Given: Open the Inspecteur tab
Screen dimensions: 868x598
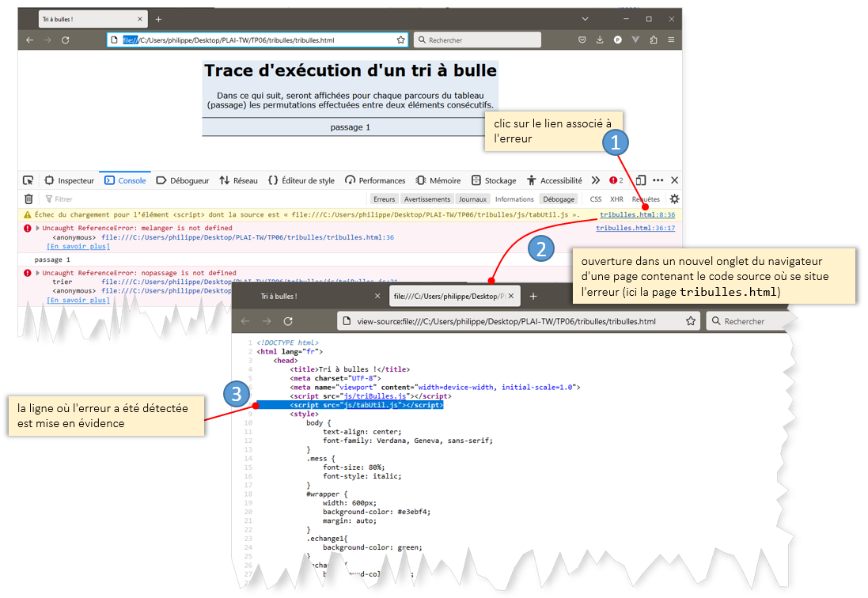Looking at the screenshot, I should (x=69, y=180).
